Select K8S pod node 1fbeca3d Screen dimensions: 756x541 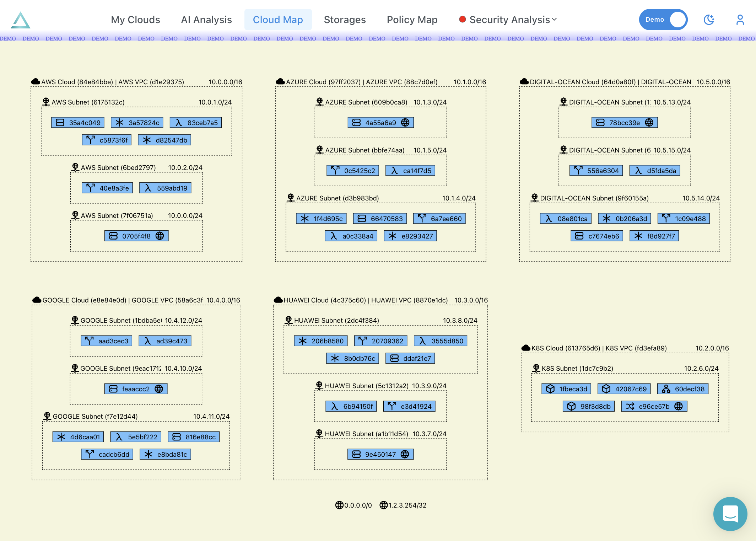coord(566,389)
